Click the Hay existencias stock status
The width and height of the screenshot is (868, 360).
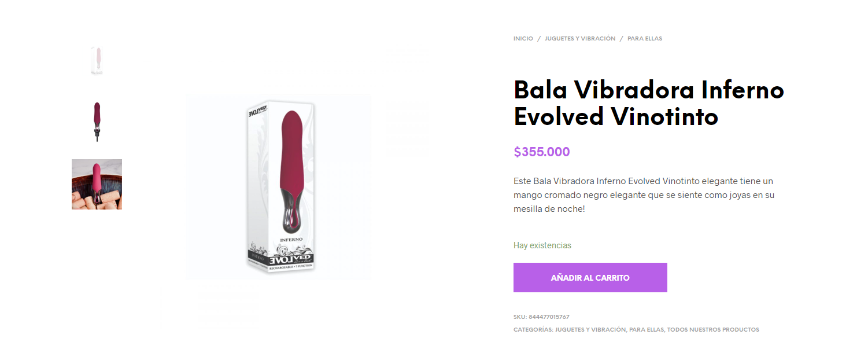click(542, 245)
